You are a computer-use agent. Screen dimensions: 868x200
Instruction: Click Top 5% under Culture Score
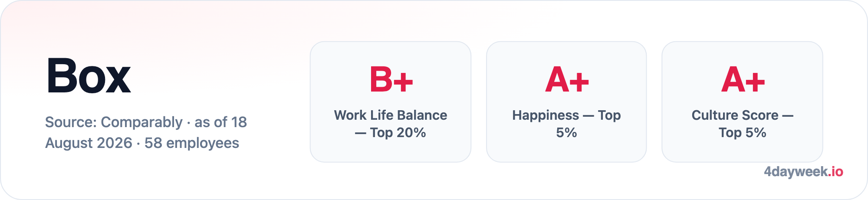743,132
